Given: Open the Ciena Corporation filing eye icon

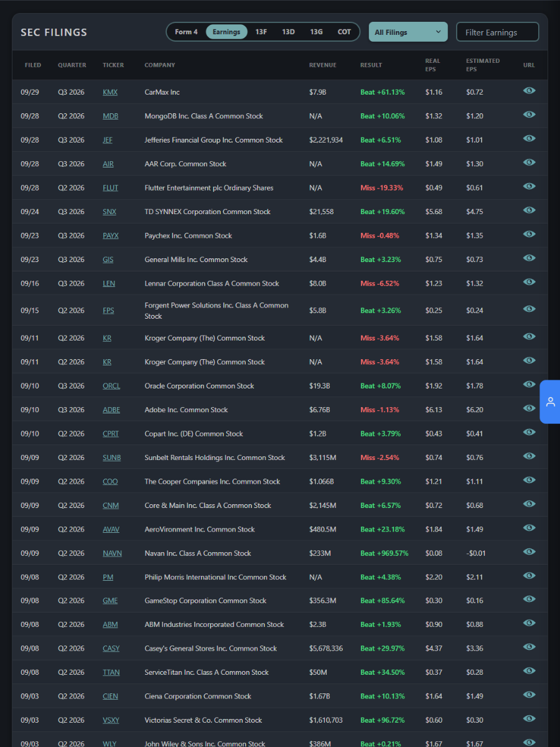Looking at the screenshot, I should [529, 695].
